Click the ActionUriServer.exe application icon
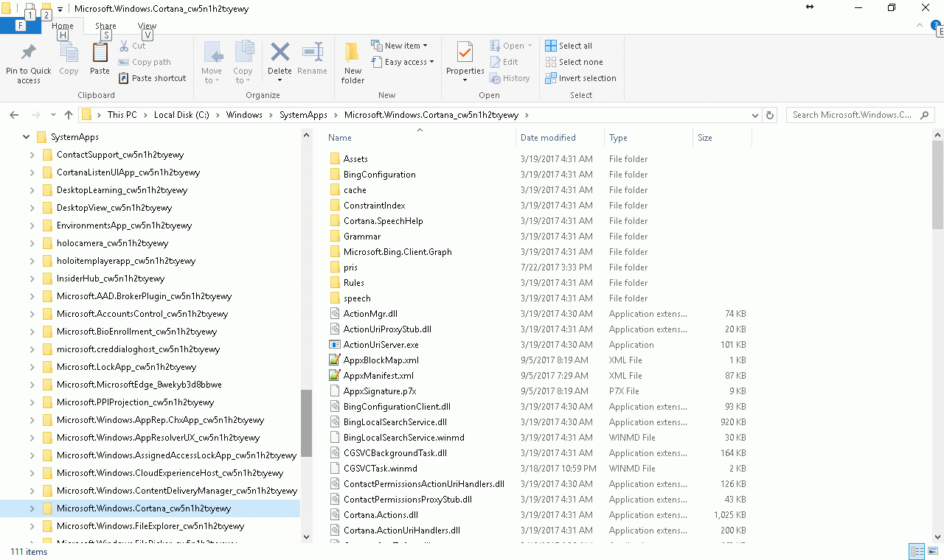The height and width of the screenshot is (560, 944). 335,345
